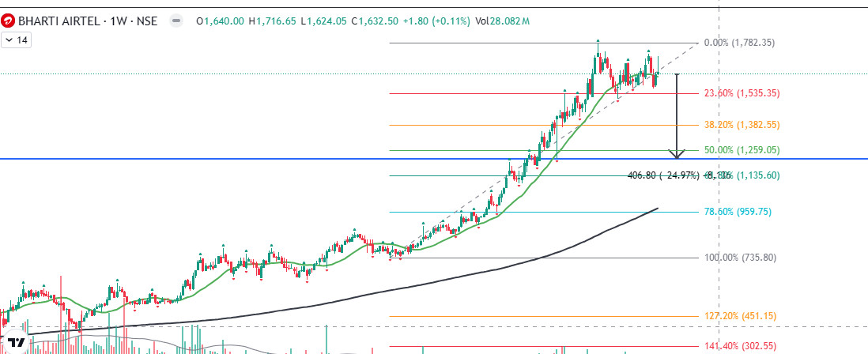The height and width of the screenshot is (354, 868).
Task: Select the high value H1,716.65
Action: click(x=273, y=21)
